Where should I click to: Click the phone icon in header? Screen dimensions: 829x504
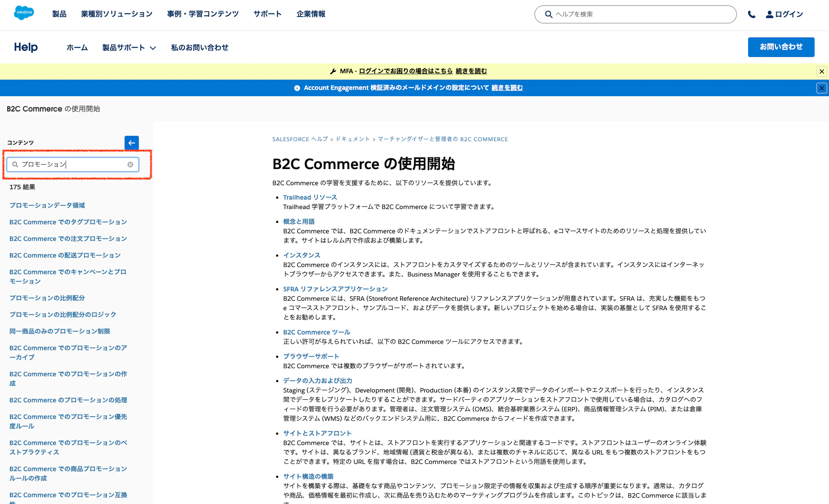751,14
